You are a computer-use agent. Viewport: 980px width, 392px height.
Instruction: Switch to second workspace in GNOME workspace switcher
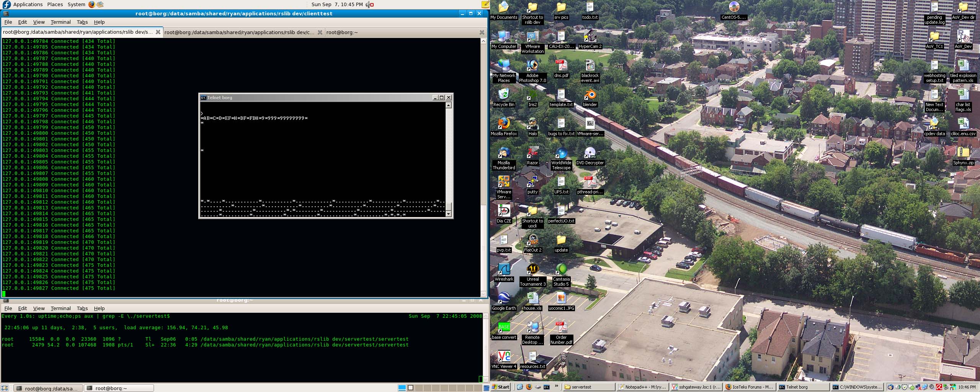410,388
